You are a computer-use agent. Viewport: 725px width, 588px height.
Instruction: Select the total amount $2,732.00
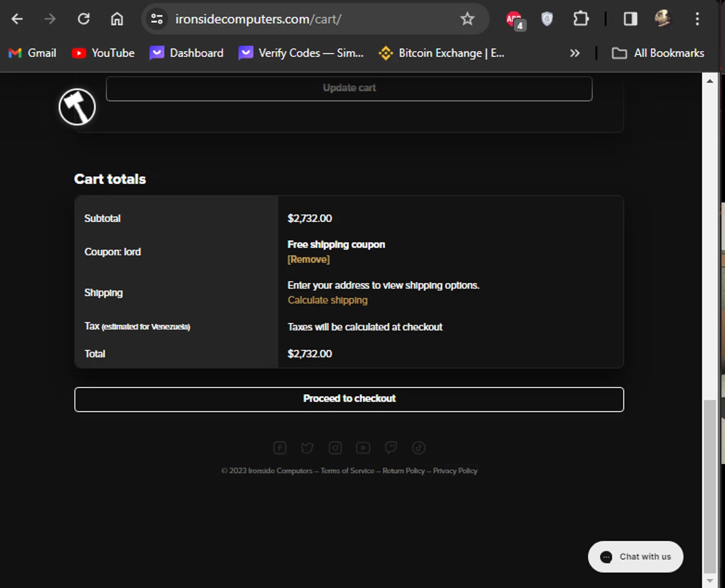310,354
